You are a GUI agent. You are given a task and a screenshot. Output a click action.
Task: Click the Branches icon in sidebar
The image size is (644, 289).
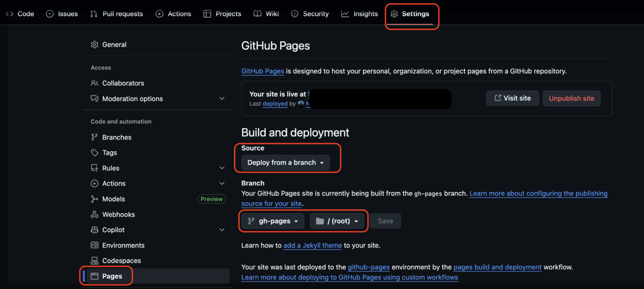pyautogui.click(x=94, y=137)
